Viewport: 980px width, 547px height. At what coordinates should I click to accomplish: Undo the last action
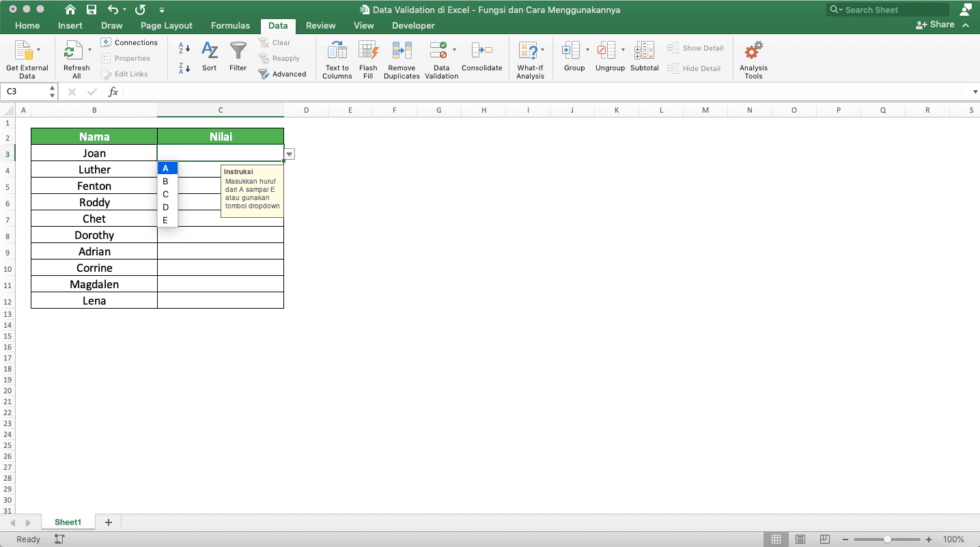point(113,10)
